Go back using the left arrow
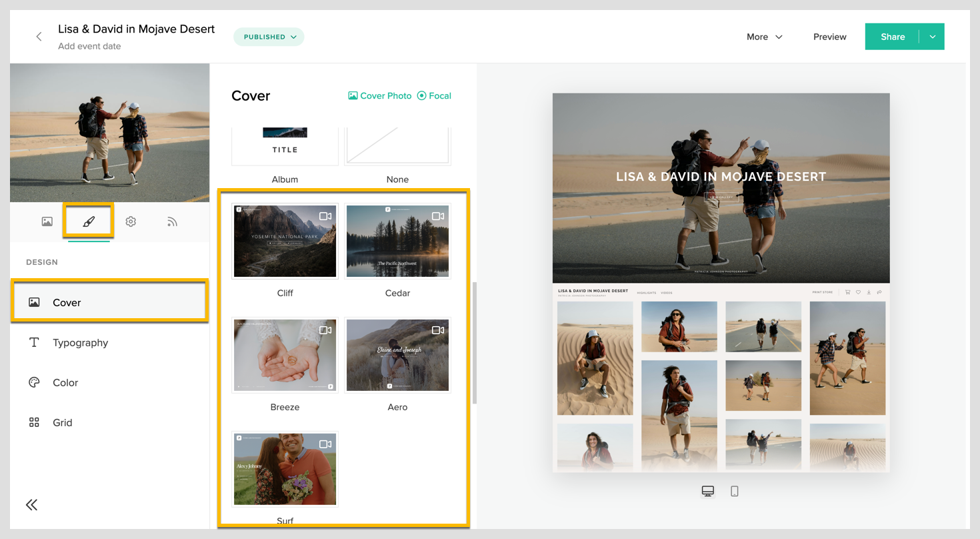The image size is (980, 539). pyautogui.click(x=39, y=37)
